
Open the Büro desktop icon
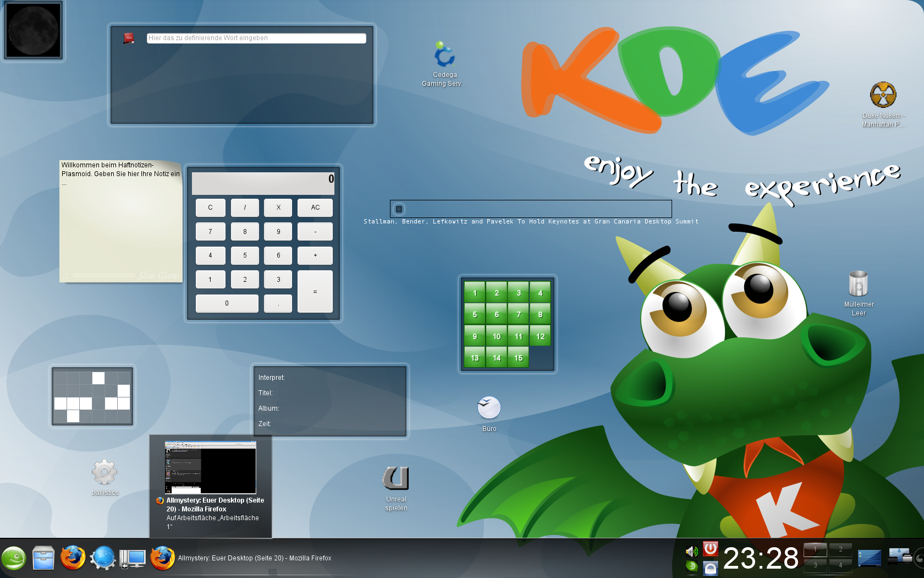[489, 408]
